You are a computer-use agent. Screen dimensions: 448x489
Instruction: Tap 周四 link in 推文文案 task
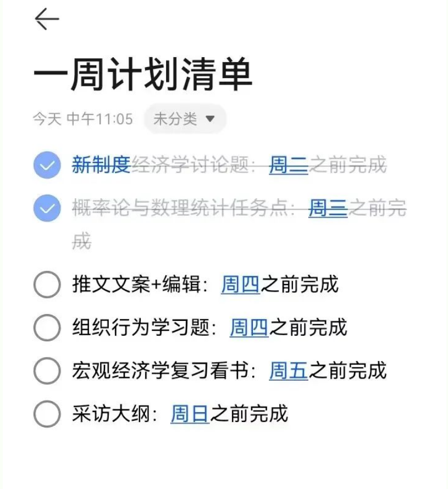click(x=241, y=285)
